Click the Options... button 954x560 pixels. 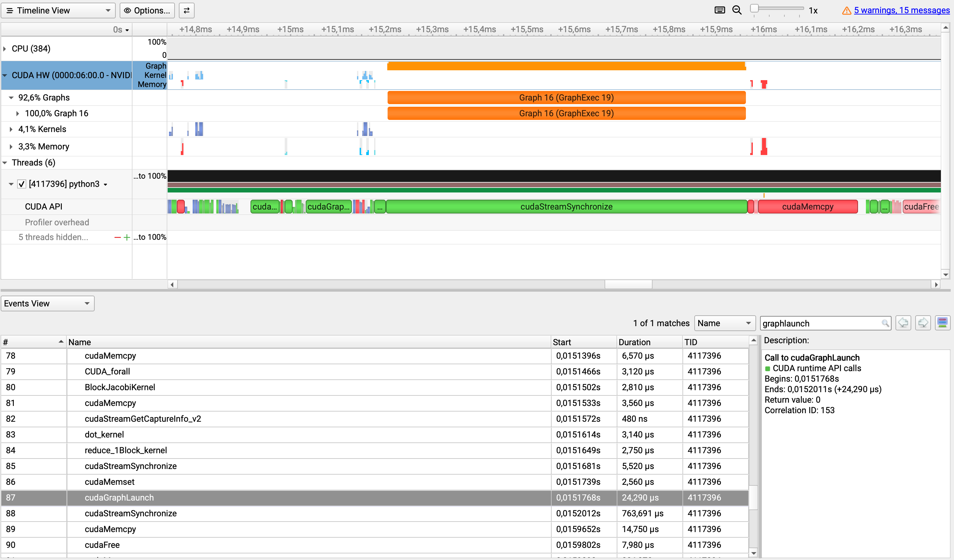pyautogui.click(x=147, y=10)
